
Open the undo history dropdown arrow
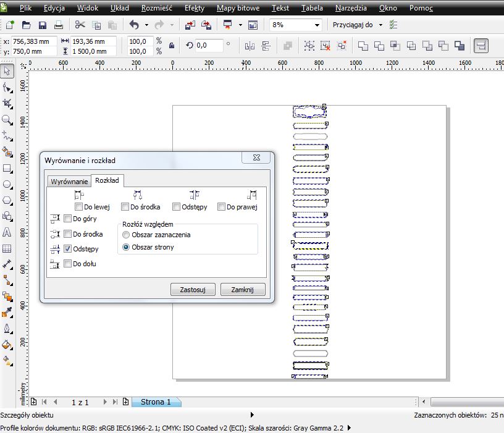(x=146, y=25)
